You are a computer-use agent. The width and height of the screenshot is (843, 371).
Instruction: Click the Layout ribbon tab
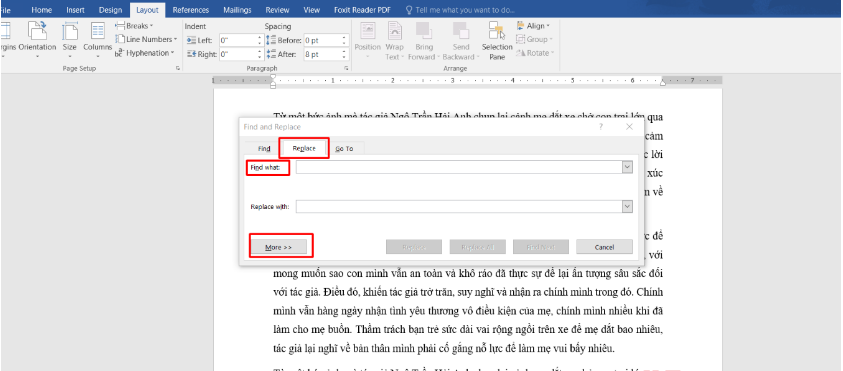(x=147, y=10)
